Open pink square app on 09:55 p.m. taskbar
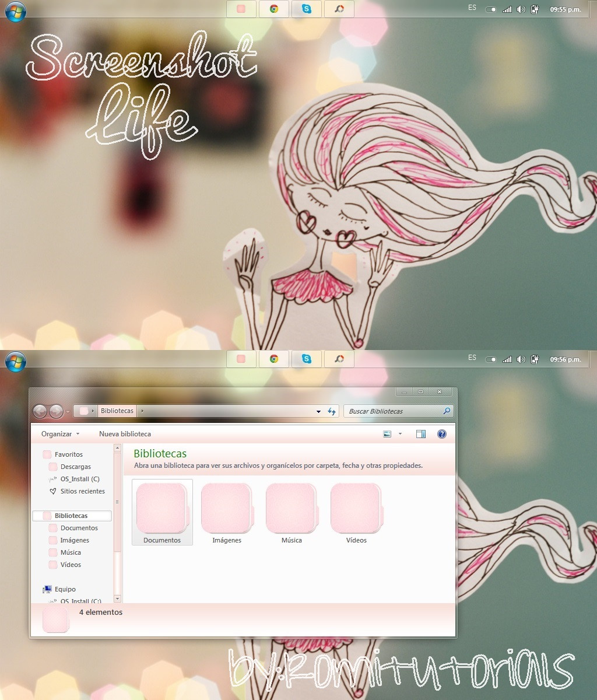 tap(241, 9)
